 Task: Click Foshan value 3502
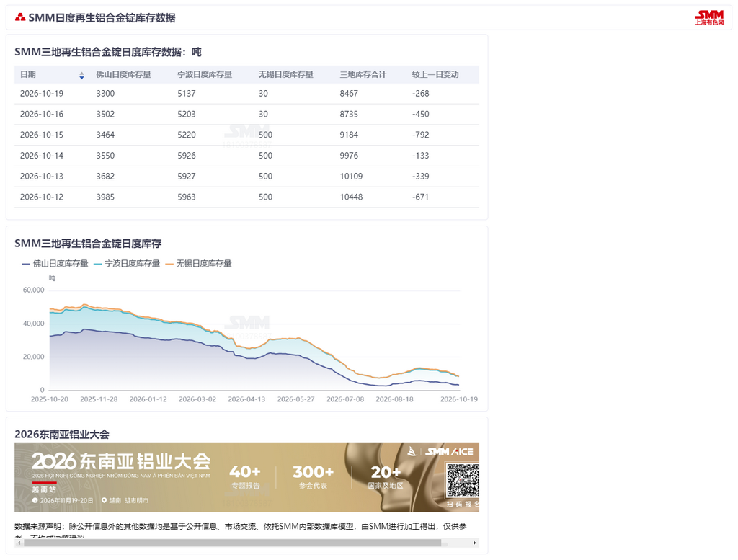[105, 115]
